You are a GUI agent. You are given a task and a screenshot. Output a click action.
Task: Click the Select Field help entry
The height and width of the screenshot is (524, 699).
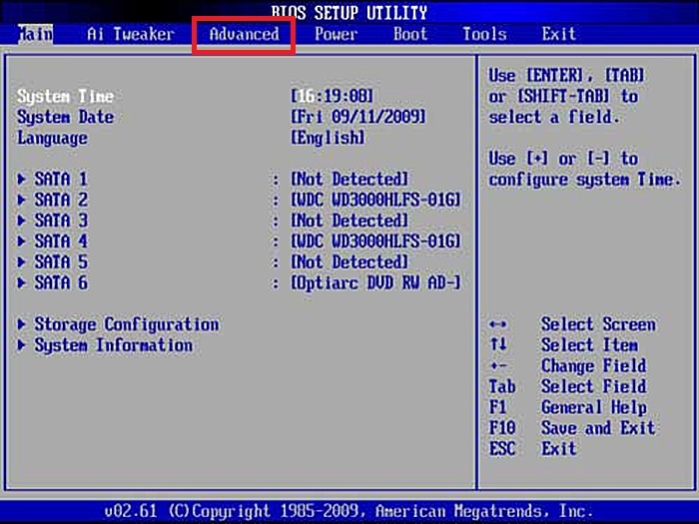[x=594, y=387]
